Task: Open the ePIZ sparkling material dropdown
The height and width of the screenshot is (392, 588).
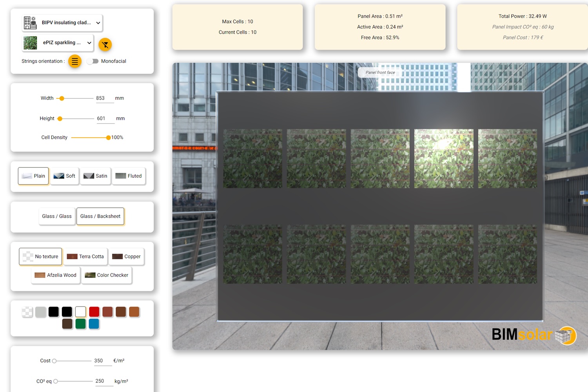Action: [89, 43]
